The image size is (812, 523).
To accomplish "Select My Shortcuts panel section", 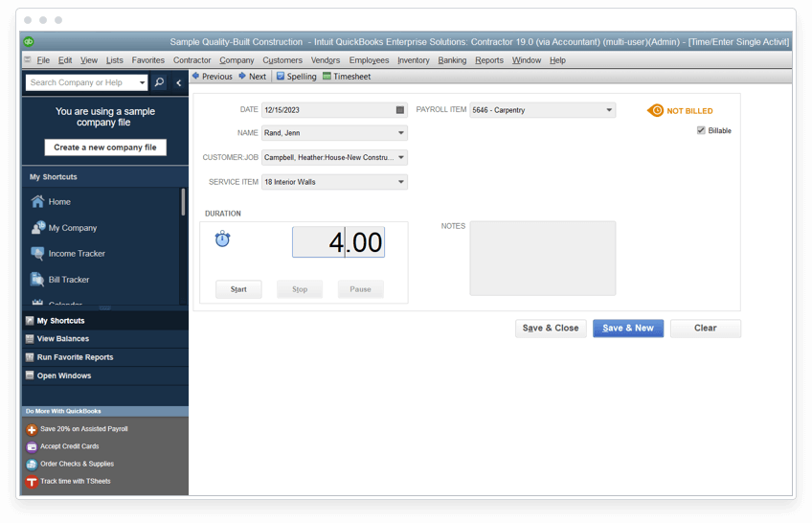I will [105, 321].
